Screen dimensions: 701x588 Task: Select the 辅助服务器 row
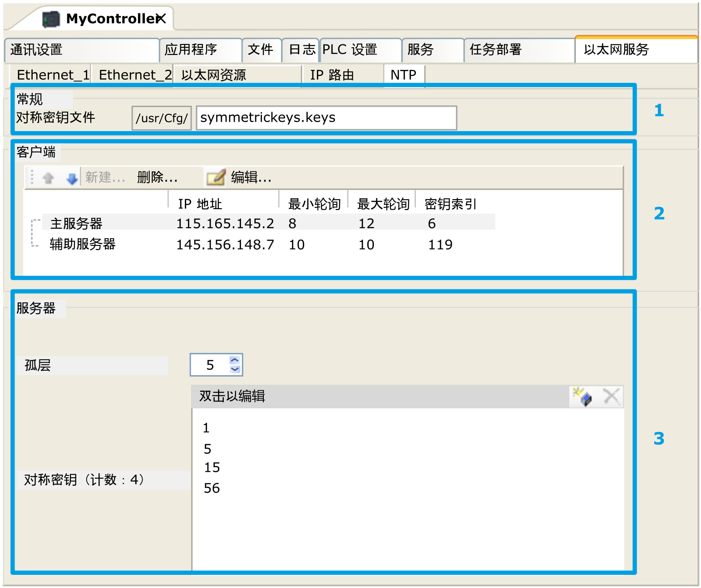(83, 245)
